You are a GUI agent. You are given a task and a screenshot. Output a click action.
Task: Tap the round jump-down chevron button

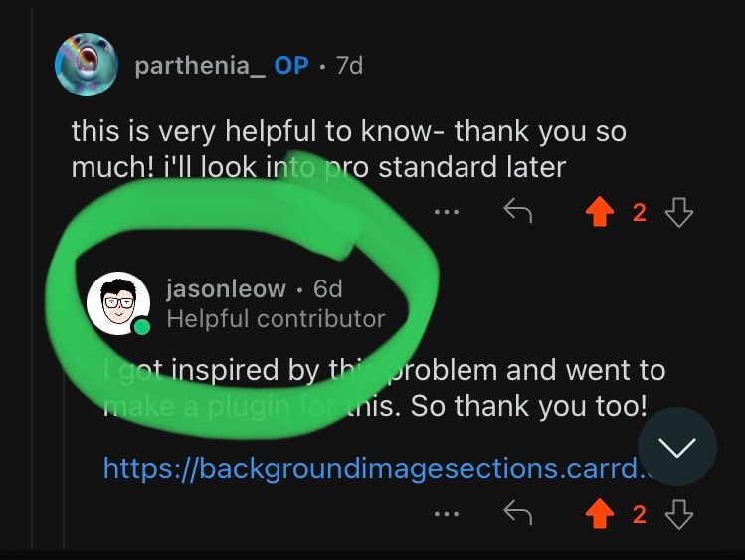677,447
